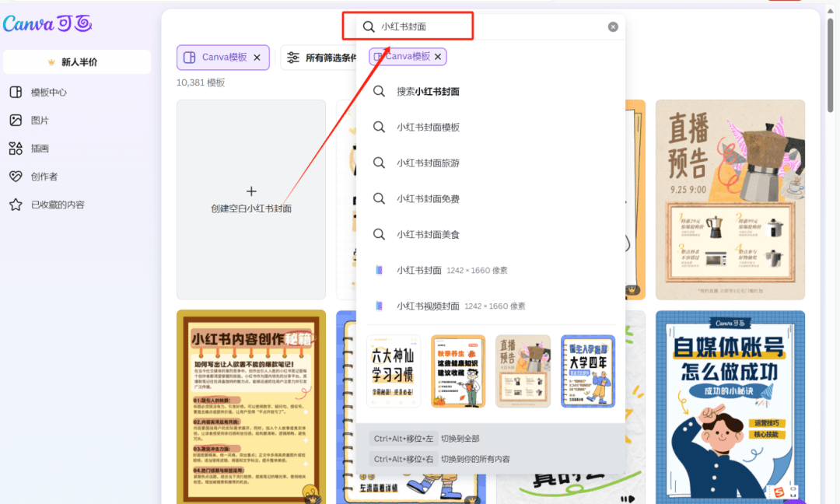Screen dimensions: 840x504
Task: Select the 搜索小红书封面 suggestion
Action: [490, 92]
